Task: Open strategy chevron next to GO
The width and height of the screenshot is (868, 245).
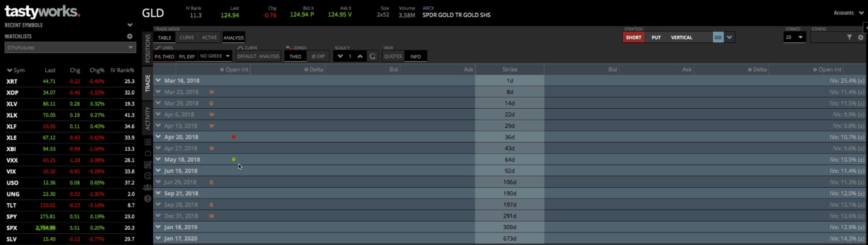Action: (x=730, y=37)
